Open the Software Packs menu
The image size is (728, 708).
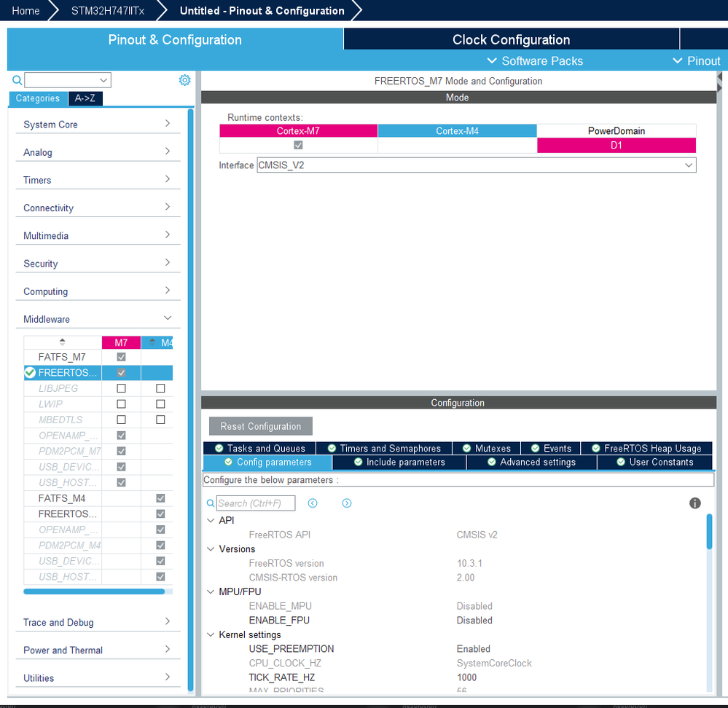[x=535, y=60]
